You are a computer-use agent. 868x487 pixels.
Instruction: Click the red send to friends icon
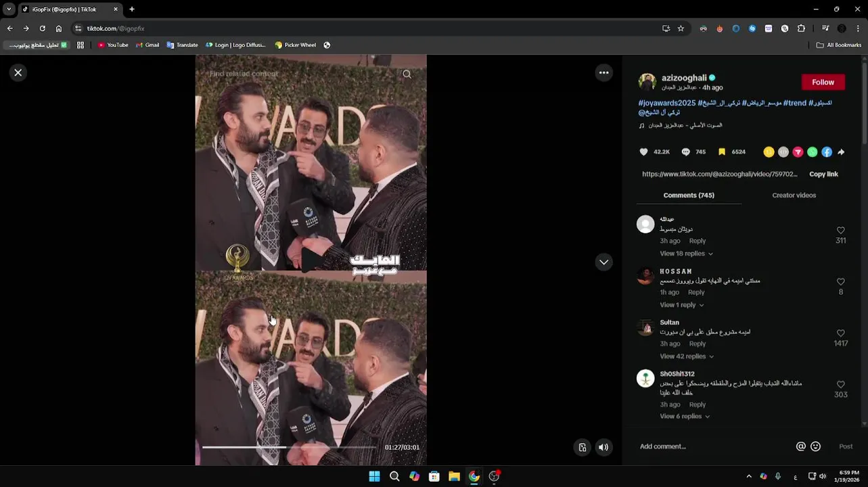pos(798,152)
